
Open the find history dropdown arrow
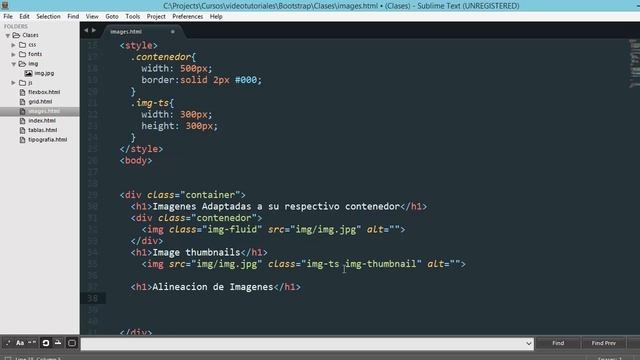pyautogui.click(x=529, y=344)
